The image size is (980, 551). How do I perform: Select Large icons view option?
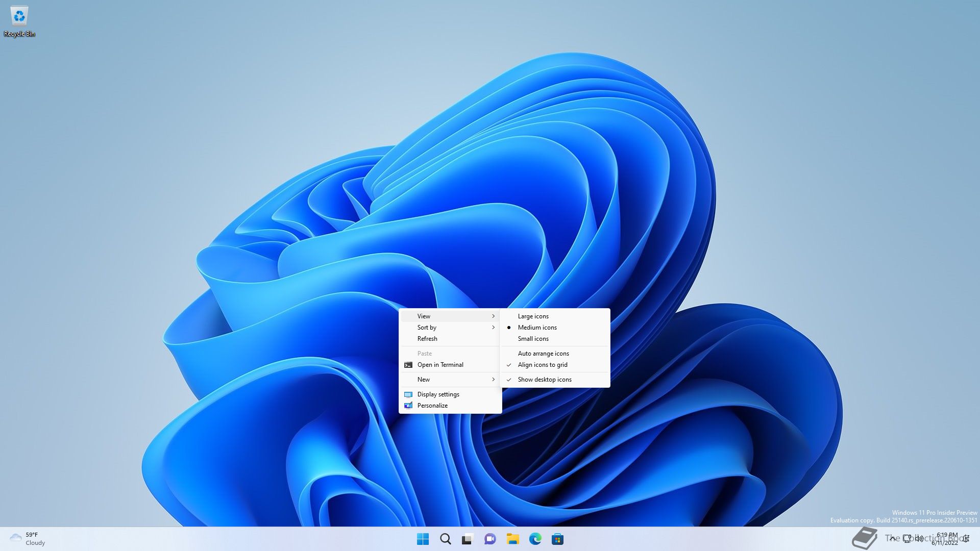[x=556, y=316]
